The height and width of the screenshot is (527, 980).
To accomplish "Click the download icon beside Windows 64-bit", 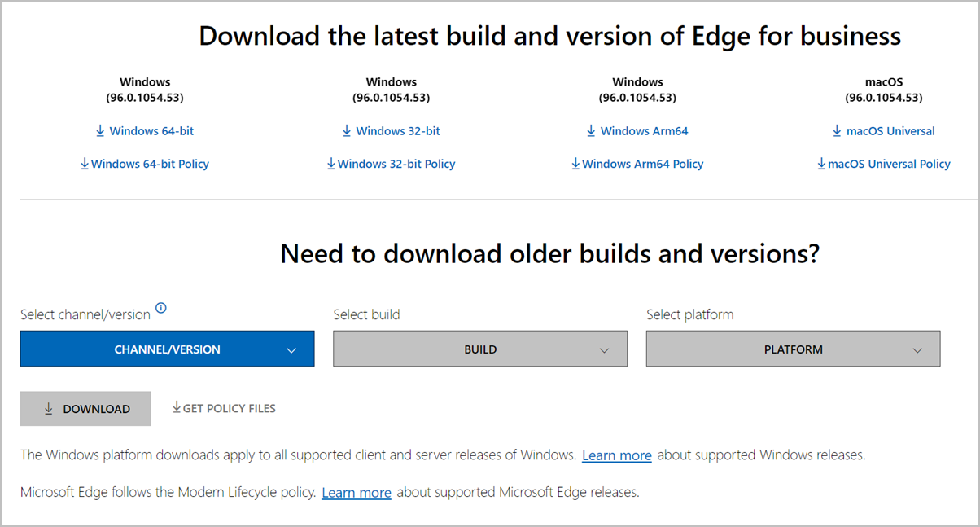I will coord(100,130).
